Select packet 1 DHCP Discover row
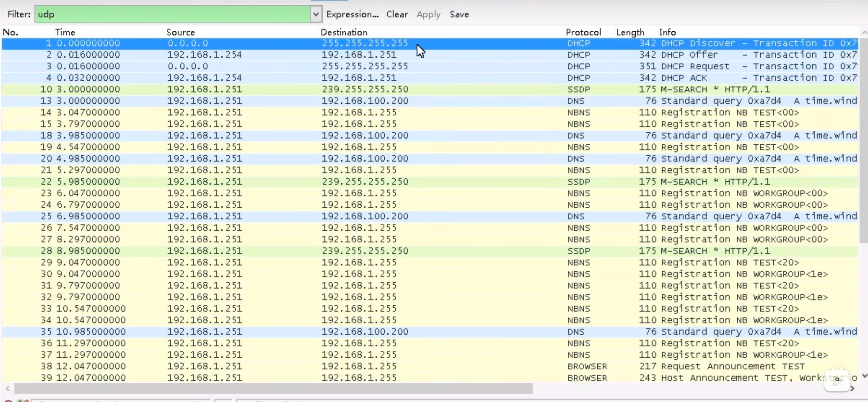The width and height of the screenshot is (868, 402). tap(430, 43)
